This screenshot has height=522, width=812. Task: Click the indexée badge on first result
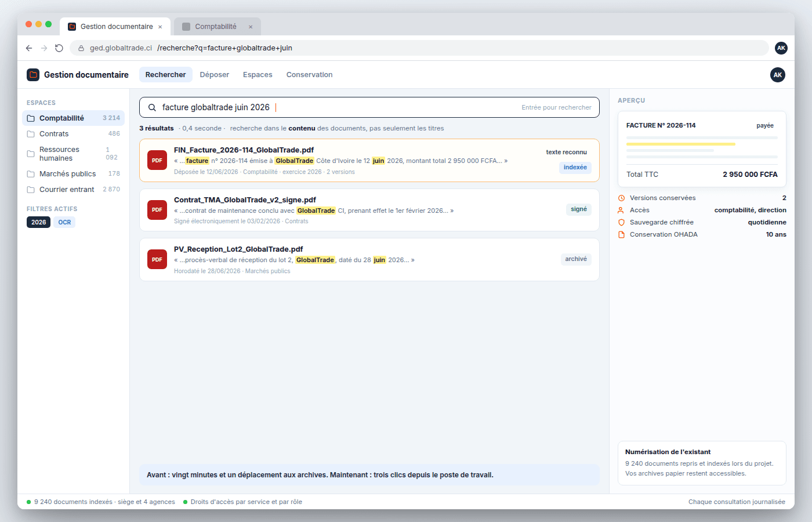575,168
